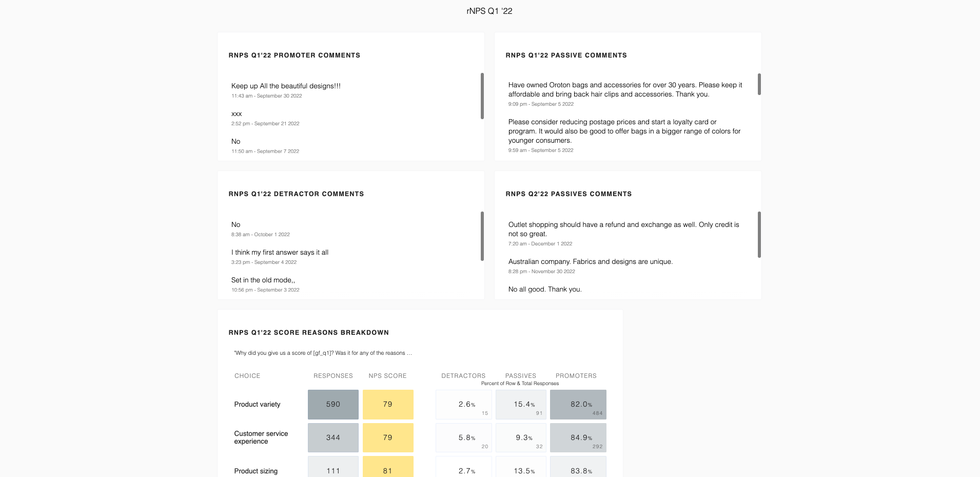Image resolution: width=980 pixels, height=477 pixels.
Task: Click the RESPONSES column header
Action: coord(333,376)
